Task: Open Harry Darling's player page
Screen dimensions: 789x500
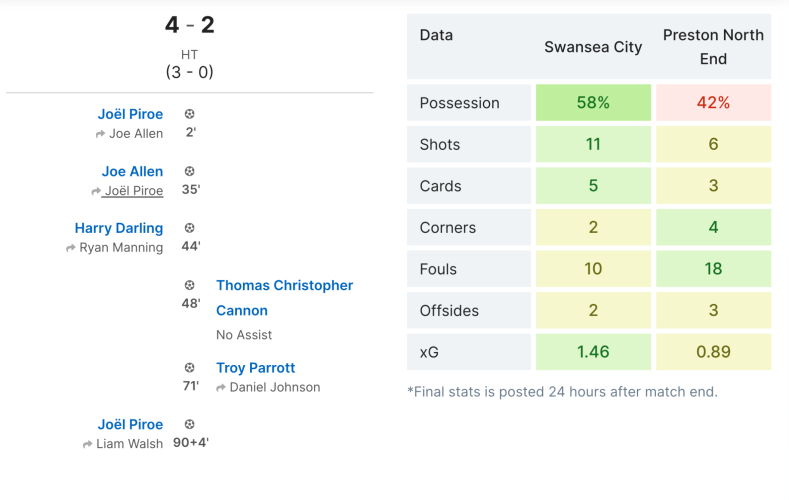Action: coord(120,228)
